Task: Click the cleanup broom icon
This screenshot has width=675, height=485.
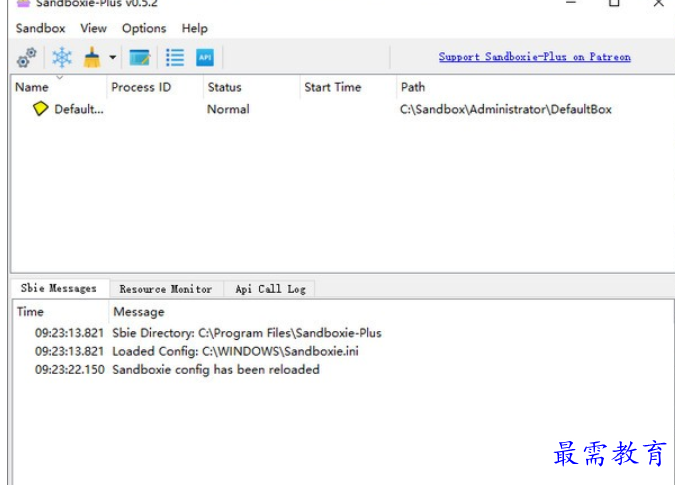Action: (92, 57)
